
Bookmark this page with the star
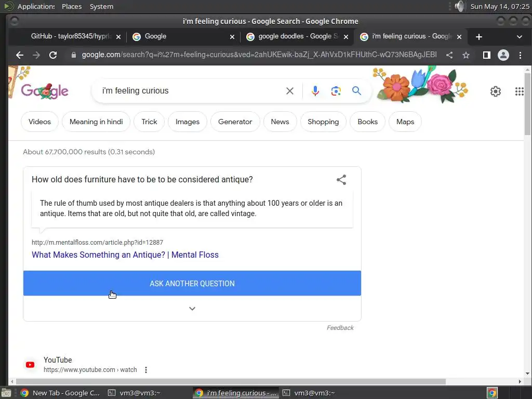coord(466,55)
